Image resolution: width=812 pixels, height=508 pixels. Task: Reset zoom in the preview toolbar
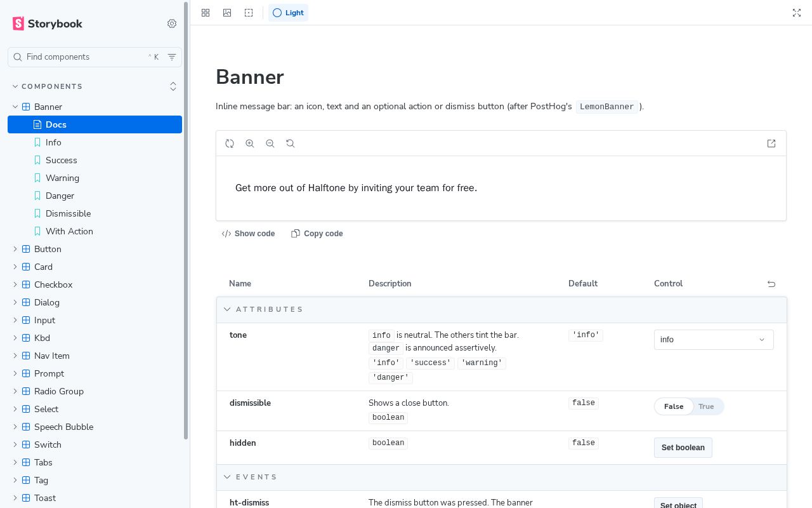coord(291,144)
